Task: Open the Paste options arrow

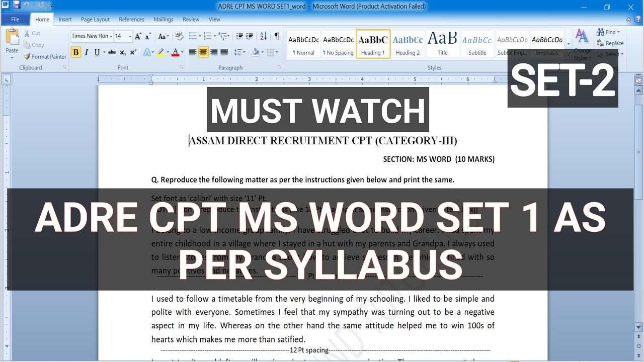Action: coord(12,58)
